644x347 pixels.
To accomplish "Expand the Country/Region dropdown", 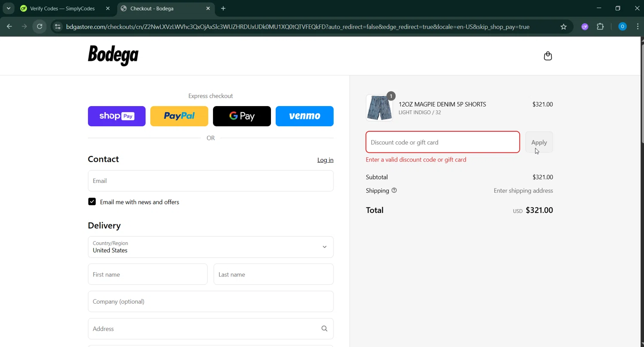I will [211, 247].
